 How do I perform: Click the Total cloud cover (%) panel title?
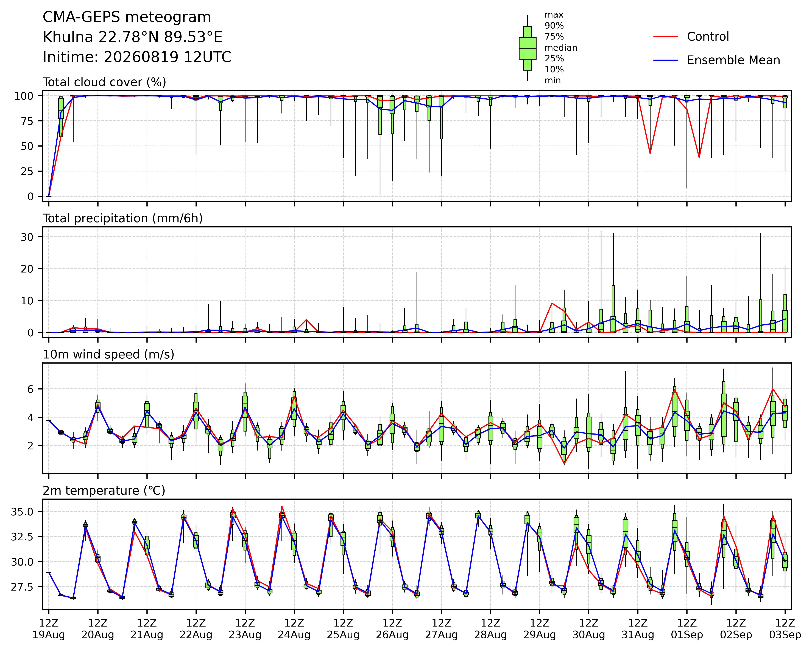click(x=104, y=82)
